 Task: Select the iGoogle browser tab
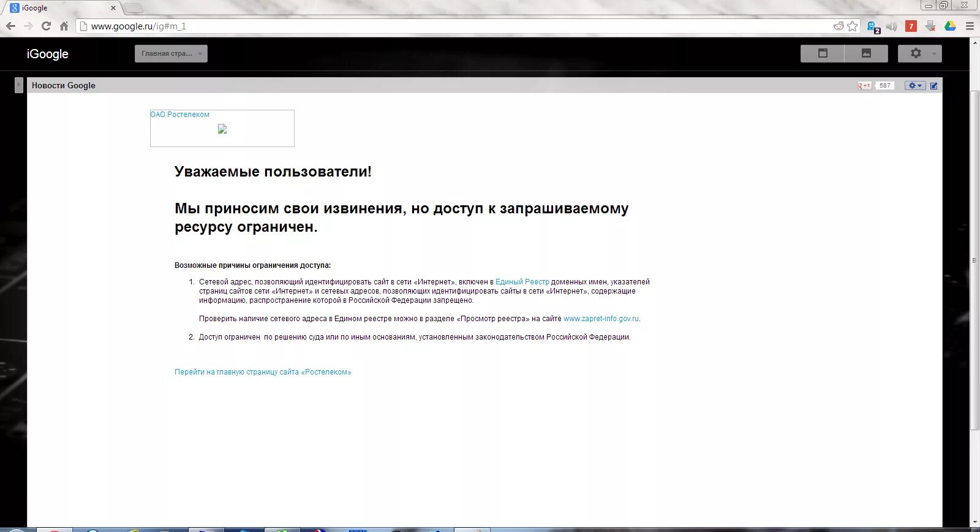pyautogui.click(x=61, y=8)
